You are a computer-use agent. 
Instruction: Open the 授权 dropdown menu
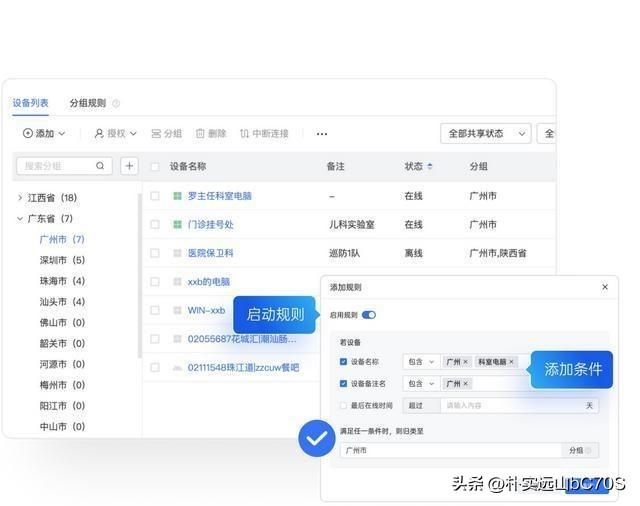[116, 133]
